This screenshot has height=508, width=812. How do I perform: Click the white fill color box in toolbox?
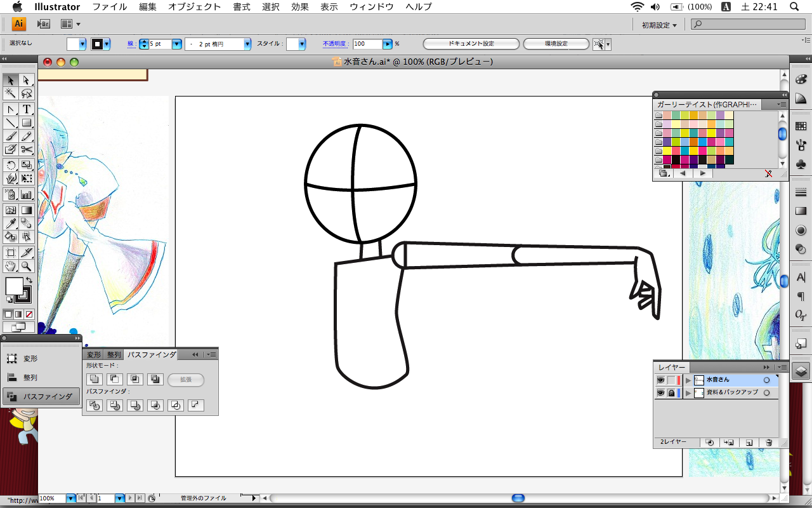[13, 286]
